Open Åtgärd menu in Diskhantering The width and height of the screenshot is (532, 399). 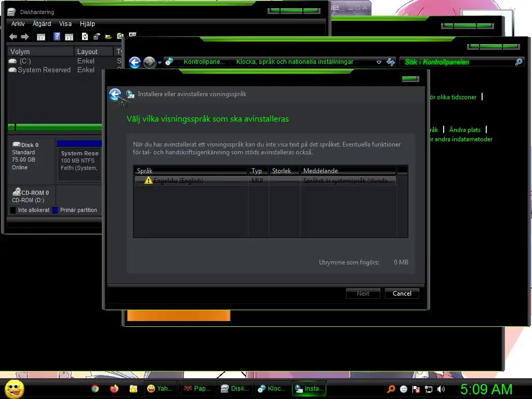[42, 24]
